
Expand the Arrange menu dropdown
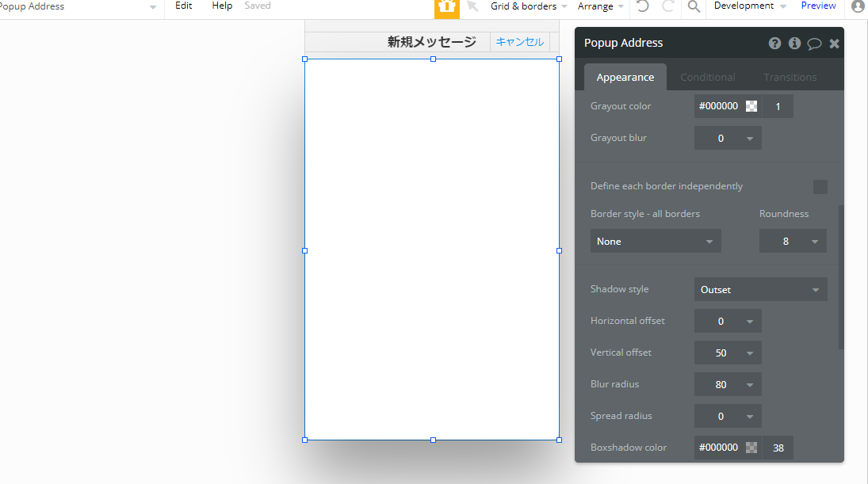tap(601, 6)
